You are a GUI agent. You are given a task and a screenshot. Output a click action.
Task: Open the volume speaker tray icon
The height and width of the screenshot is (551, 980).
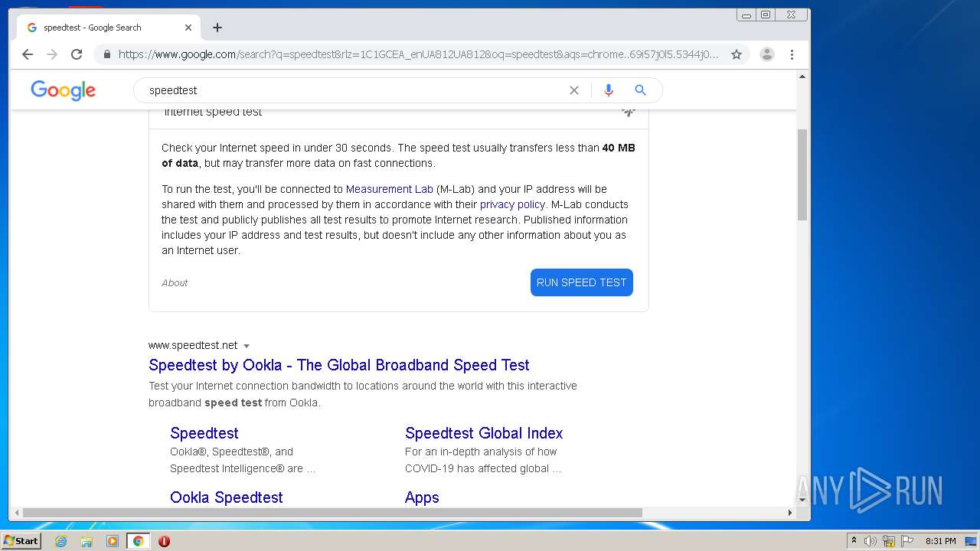pyautogui.click(x=871, y=541)
